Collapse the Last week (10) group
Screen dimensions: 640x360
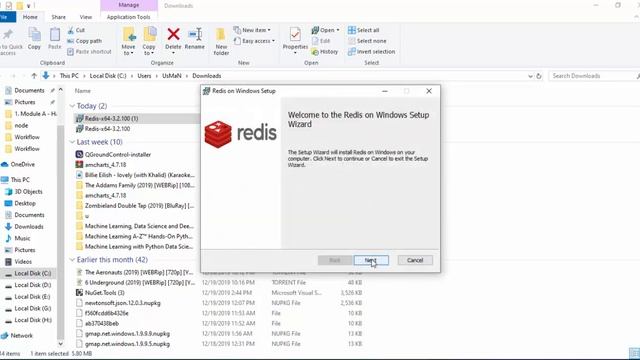click(x=72, y=142)
